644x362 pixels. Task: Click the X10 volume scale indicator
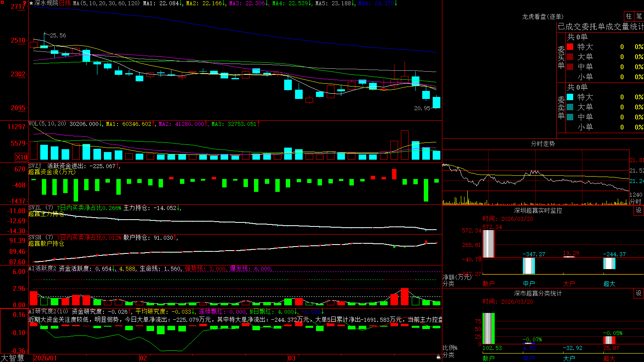[x=21, y=157]
